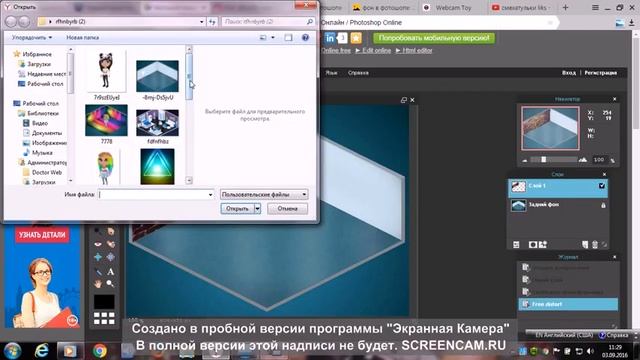Click the Отмена button in dialog
The width and height of the screenshot is (640, 360).
click(x=287, y=209)
